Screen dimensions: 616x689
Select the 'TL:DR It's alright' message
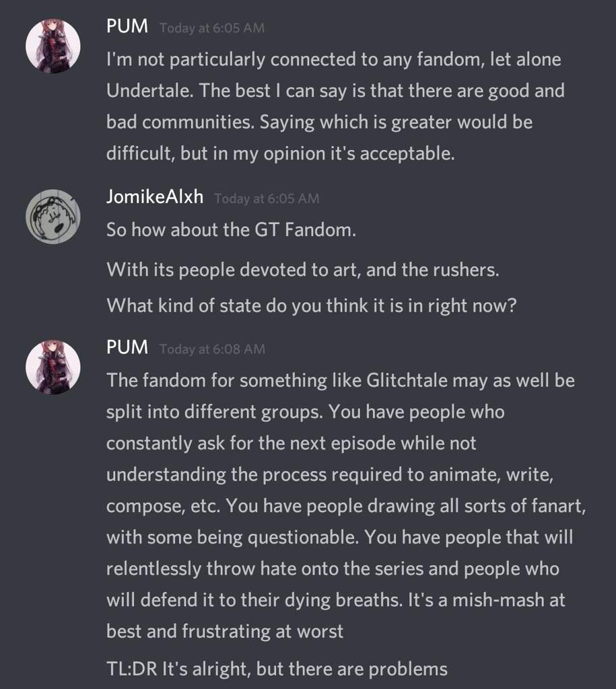click(277, 669)
